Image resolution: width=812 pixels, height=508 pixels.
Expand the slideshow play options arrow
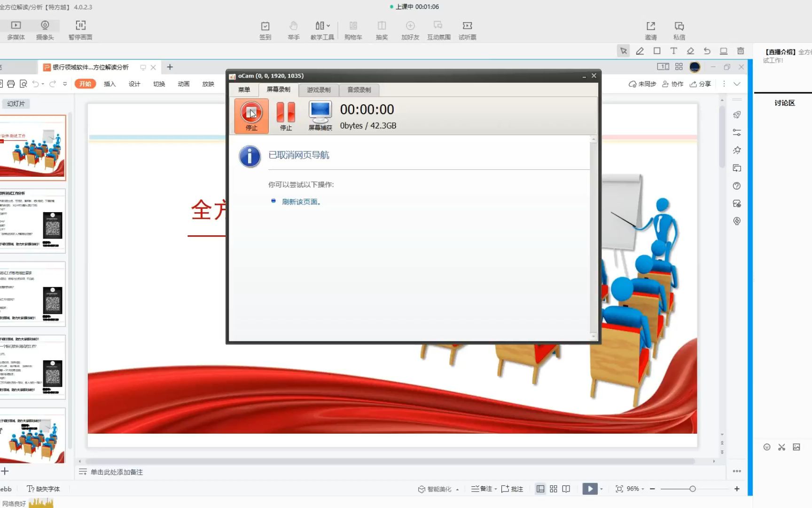click(x=601, y=489)
